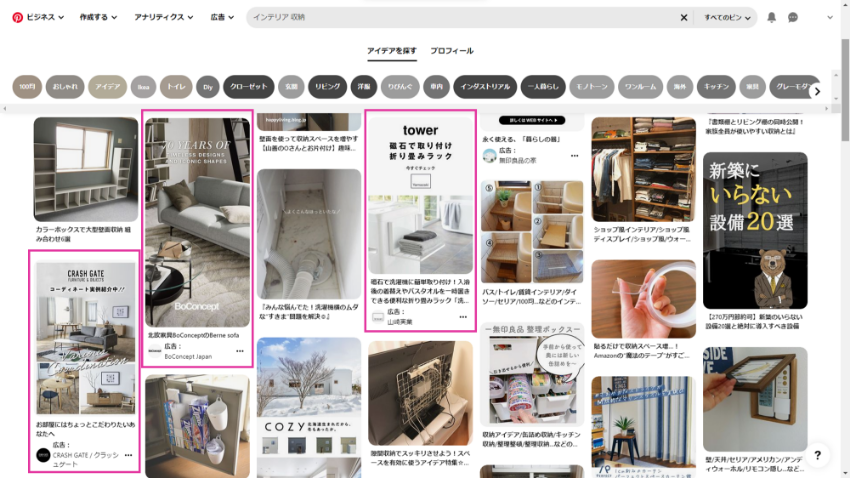
Task: Expand the アナリティクス dropdown
Action: tap(164, 17)
